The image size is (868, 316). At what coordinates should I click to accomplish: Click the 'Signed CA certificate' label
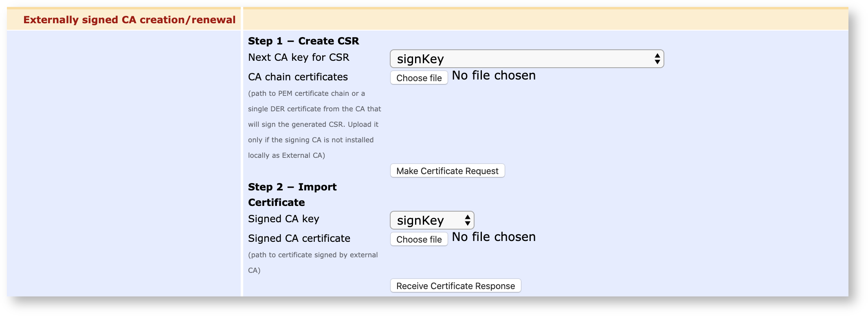299,239
